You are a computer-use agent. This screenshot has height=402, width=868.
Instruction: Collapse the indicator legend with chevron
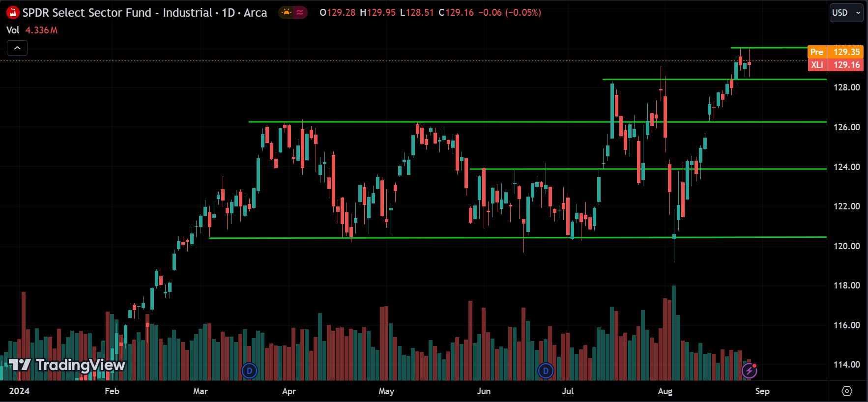click(17, 48)
